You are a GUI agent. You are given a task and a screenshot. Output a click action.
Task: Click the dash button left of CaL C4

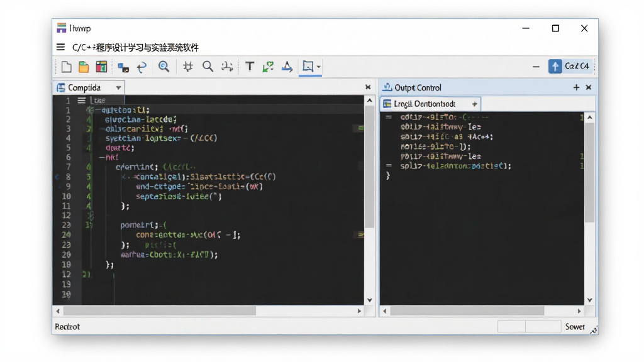click(536, 67)
